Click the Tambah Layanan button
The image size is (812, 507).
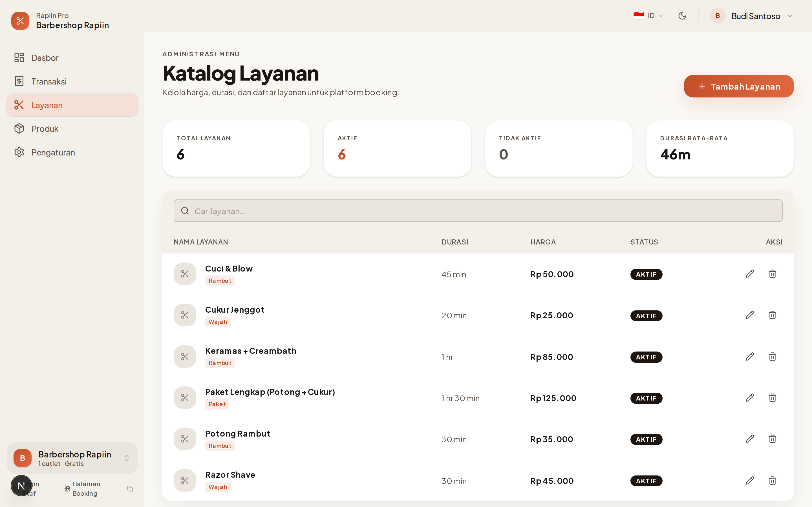[738, 86]
